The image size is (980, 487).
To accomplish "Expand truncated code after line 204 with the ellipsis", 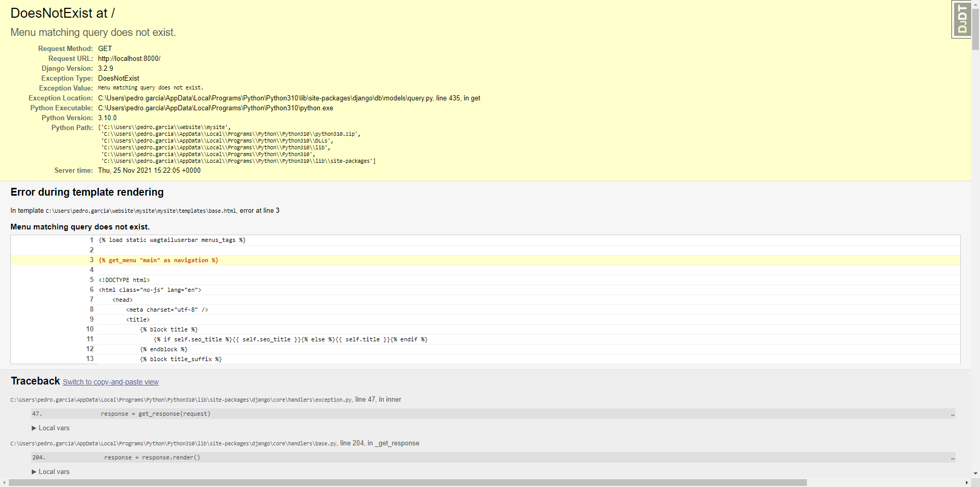I will [953, 457].
